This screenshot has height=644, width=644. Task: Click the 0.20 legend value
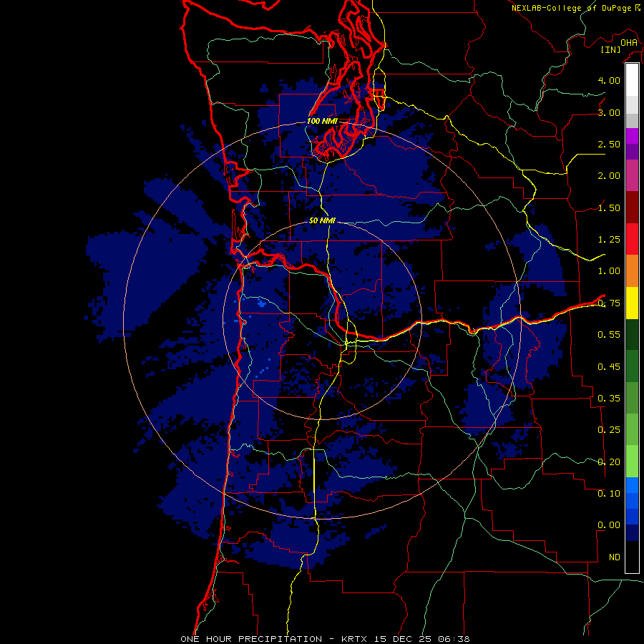609,462
